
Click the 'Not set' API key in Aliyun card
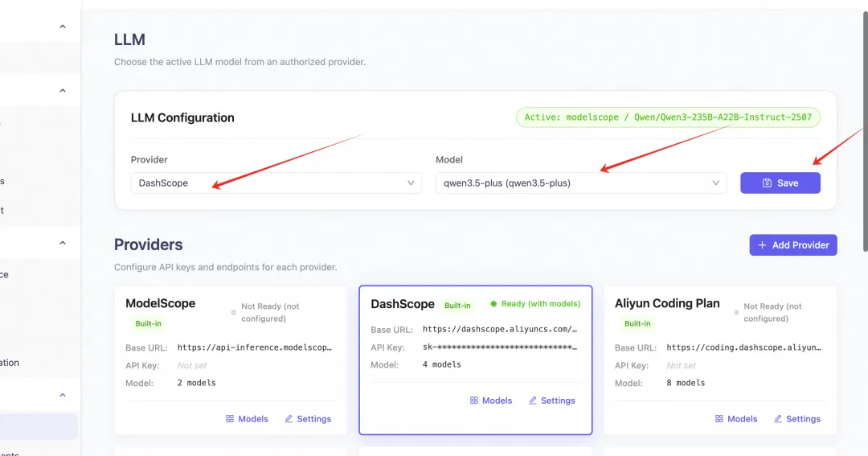pos(682,366)
